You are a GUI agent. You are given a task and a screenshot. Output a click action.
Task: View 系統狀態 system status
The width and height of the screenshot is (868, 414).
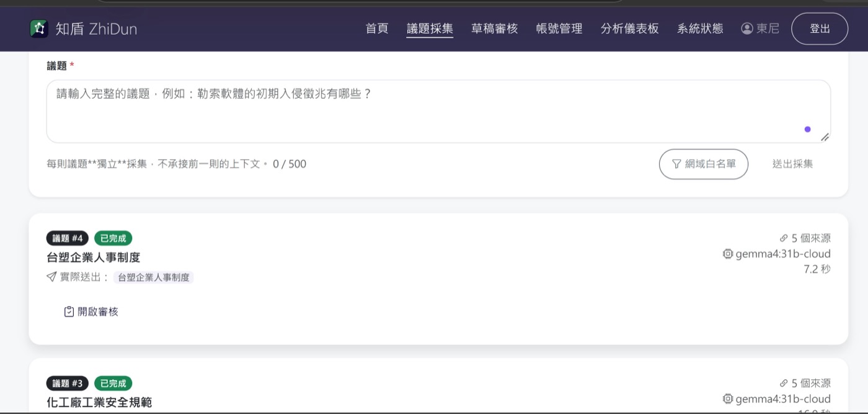click(x=700, y=29)
